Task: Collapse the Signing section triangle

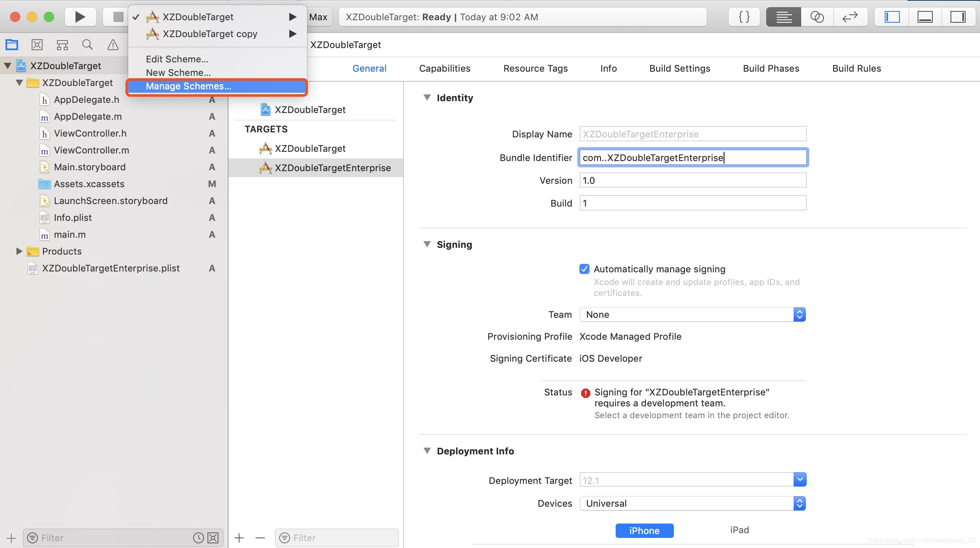Action: (427, 244)
